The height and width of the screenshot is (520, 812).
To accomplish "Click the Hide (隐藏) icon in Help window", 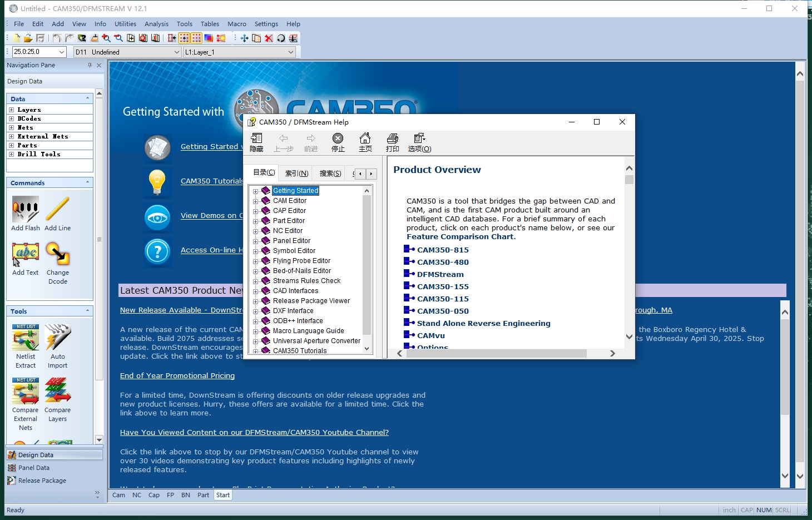I will 256,142.
